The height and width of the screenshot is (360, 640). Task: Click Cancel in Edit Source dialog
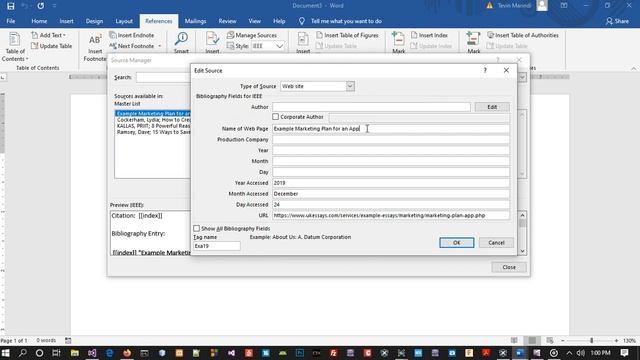(x=496, y=243)
